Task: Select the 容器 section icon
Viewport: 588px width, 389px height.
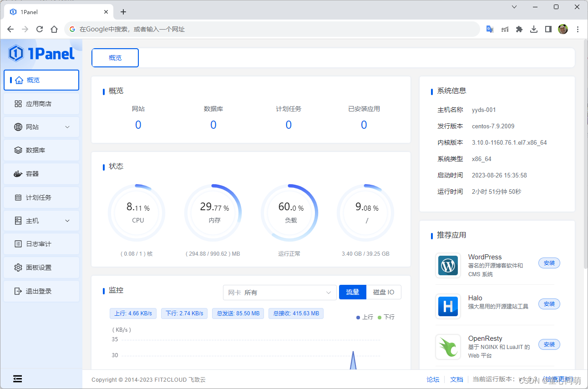Action: pyautogui.click(x=18, y=174)
